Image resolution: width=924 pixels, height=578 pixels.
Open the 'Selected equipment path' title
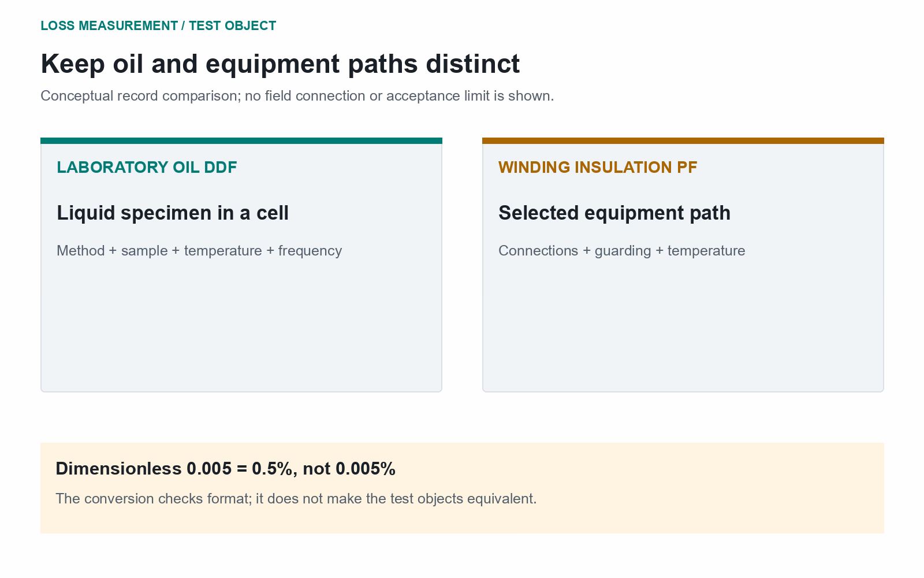(614, 213)
